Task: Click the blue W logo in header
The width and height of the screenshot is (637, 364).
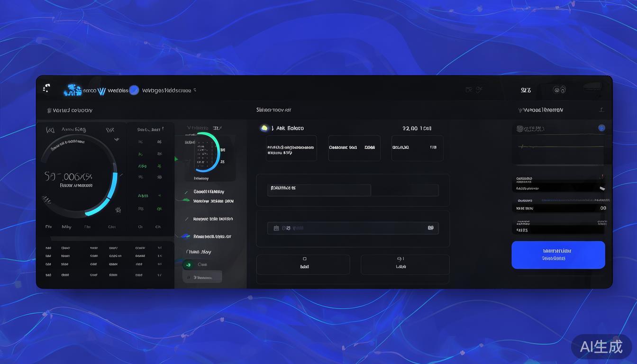Action: point(101,91)
